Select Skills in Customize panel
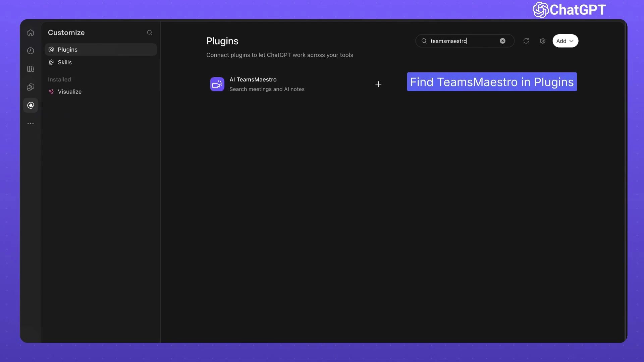Image resolution: width=644 pixels, height=362 pixels. point(101,62)
